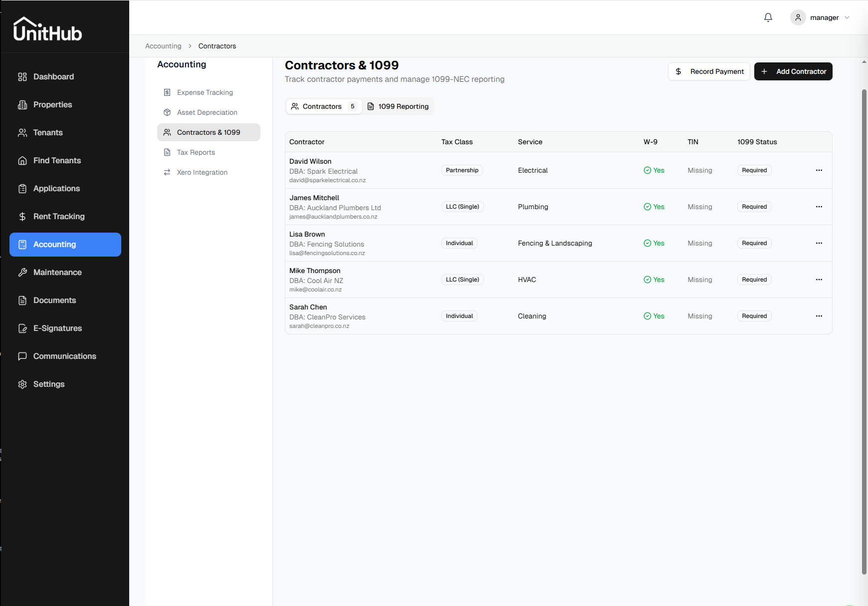Click the Contractors breadcrumb
The height and width of the screenshot is (606, 868).
217,46
